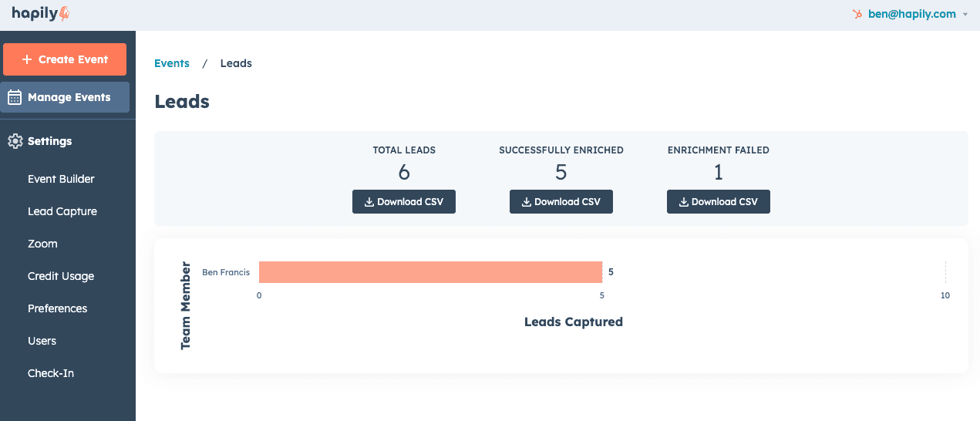Image resolution: width=980 pixels, height=421 pixels.
Task: Click download icon under Successfully Enriched
Action: [x=527, y=202]
